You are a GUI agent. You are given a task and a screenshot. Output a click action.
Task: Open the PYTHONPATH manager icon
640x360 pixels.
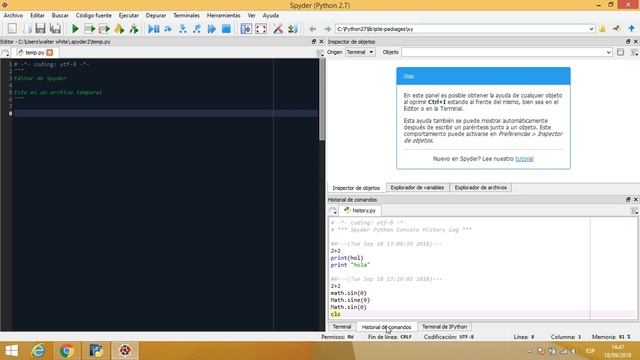pos(292,29)
